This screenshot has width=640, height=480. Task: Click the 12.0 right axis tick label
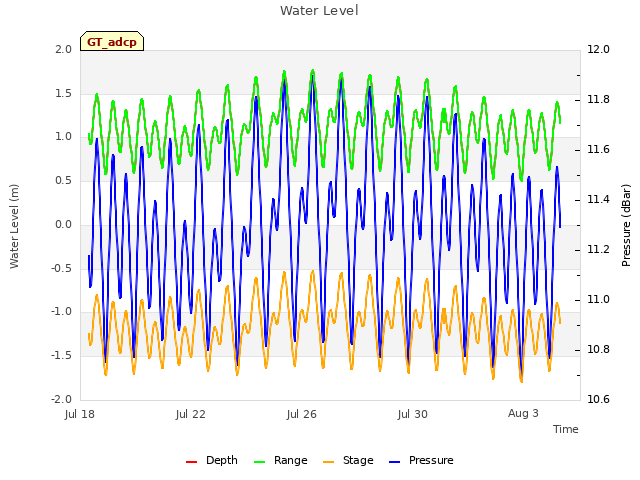(598, 49)
